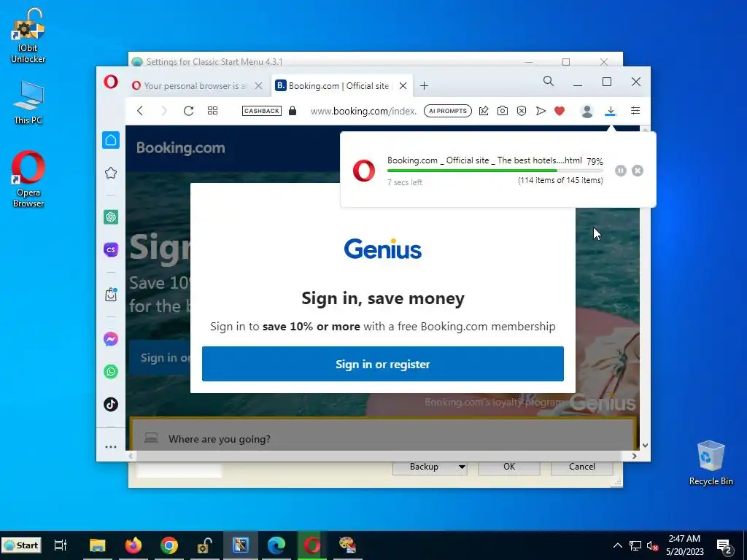The image size is (747, 560).
Task: Open sidebar bookmarks star icon
Action: tap(111, 173)
